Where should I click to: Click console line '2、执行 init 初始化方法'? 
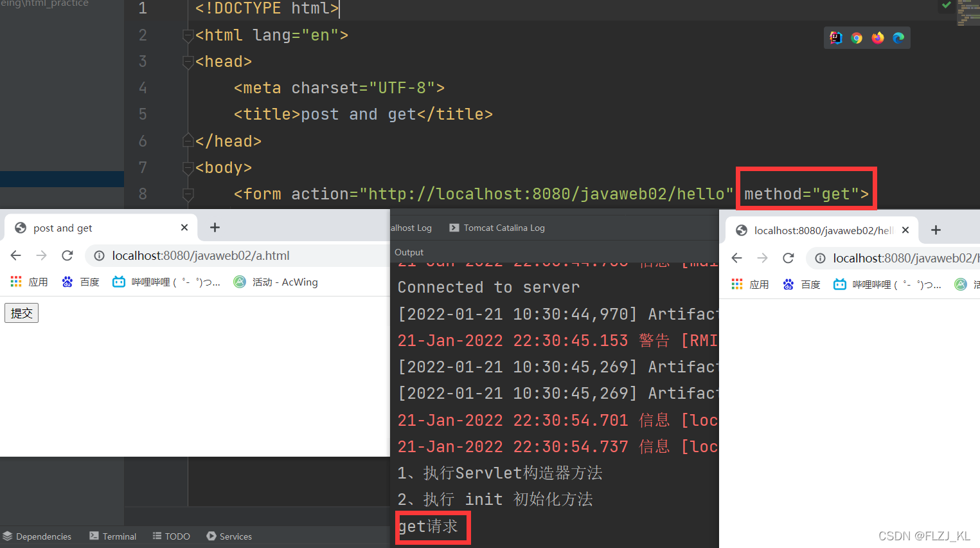(495, 500)
